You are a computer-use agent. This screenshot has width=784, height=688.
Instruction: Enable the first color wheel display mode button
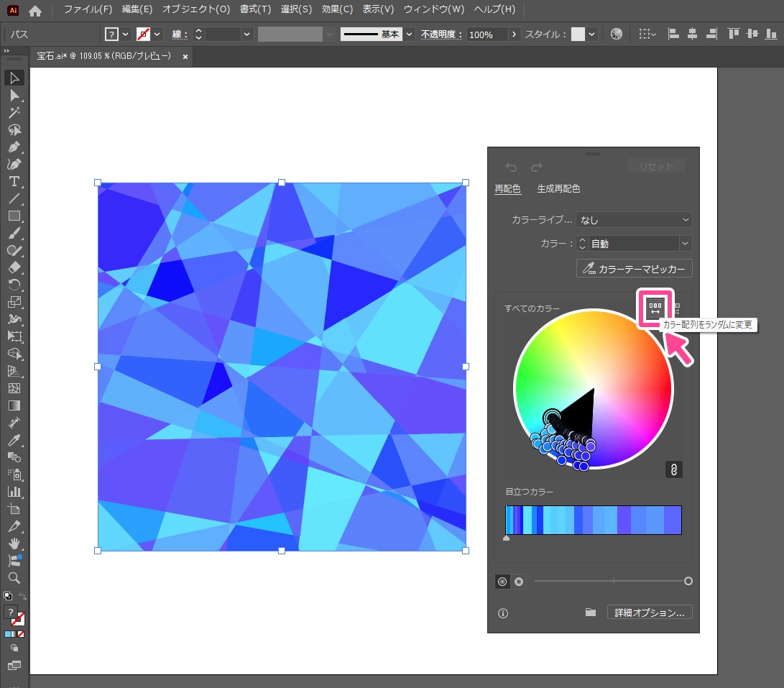(x=502, y=581)
